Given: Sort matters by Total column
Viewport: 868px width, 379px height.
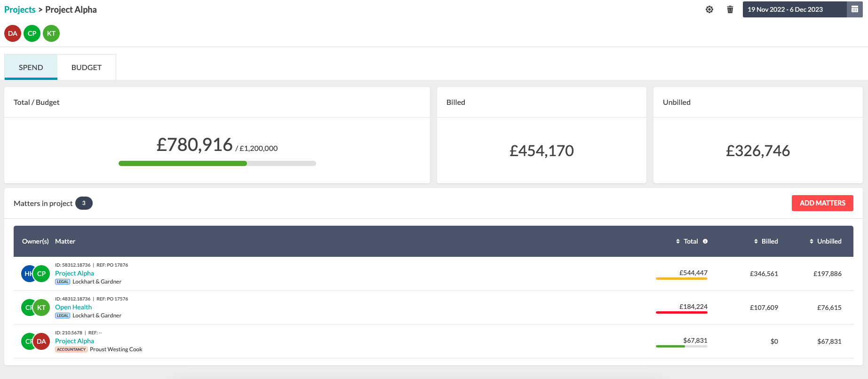Looking at the screenshot, I should pos(687,241).
